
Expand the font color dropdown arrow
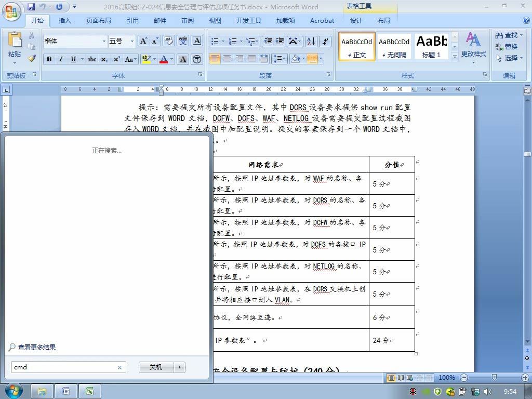click(171, 59)
